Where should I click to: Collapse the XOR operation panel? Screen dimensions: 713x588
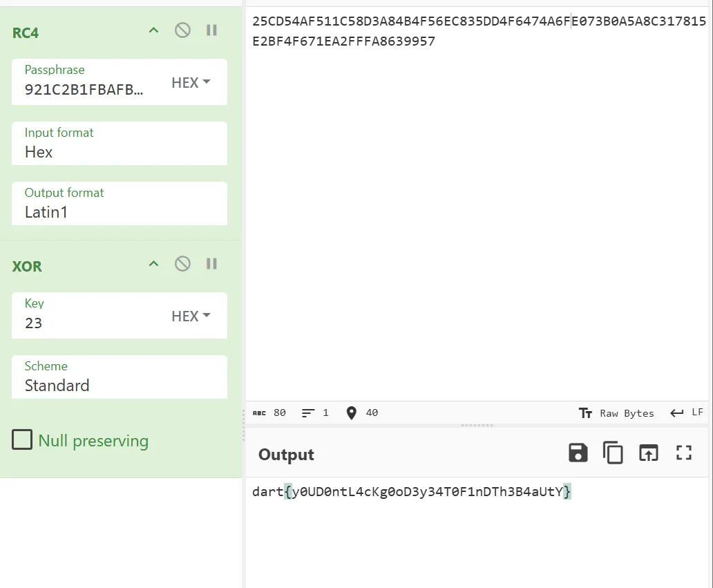[154, 263]
